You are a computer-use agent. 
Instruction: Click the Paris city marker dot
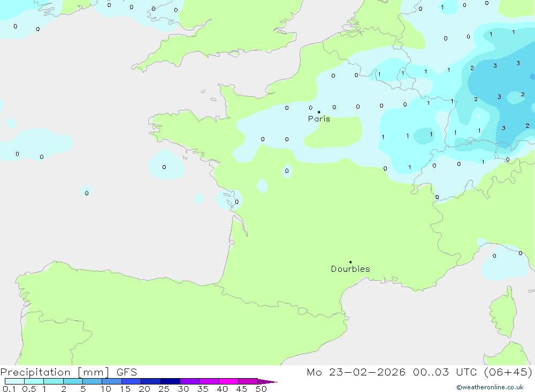point(319,112)
